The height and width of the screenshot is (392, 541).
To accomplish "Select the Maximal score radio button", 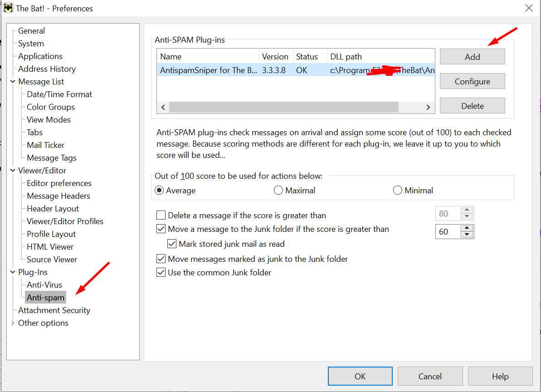I will point(278,191).
